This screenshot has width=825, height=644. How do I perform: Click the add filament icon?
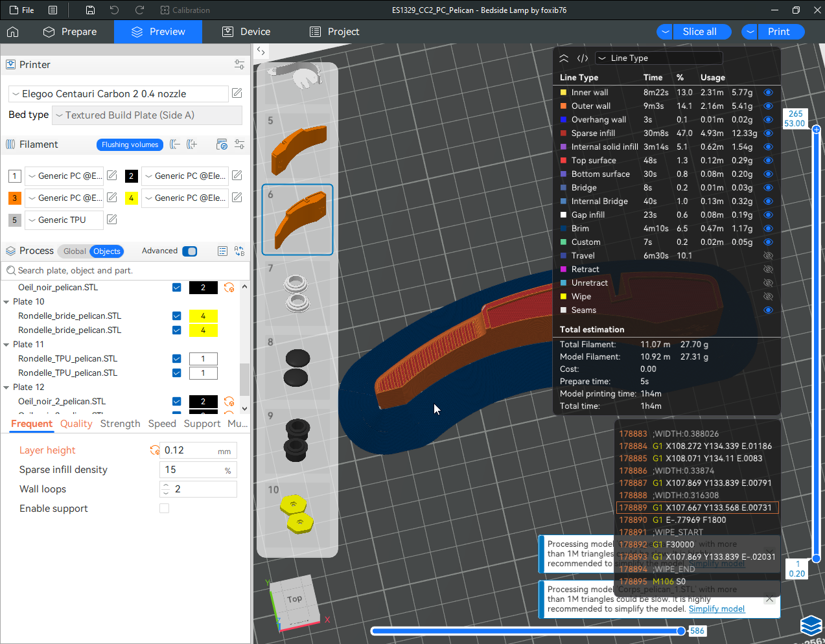(192, 144)
